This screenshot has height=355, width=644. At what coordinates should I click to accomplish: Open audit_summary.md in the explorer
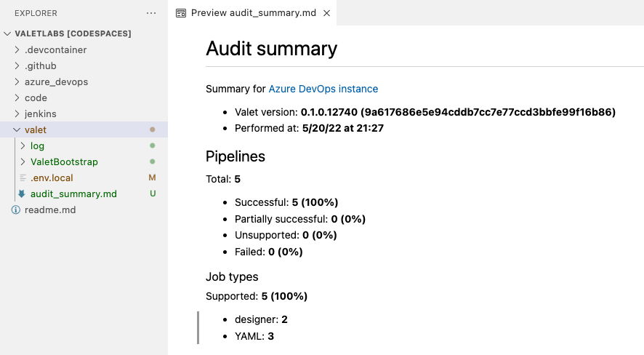click(84, 194)
